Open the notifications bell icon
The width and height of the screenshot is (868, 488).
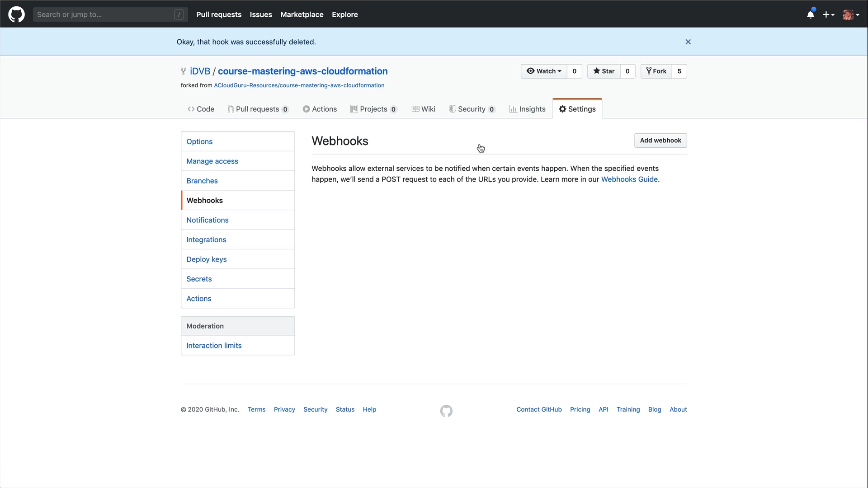(x=811, y=14)
